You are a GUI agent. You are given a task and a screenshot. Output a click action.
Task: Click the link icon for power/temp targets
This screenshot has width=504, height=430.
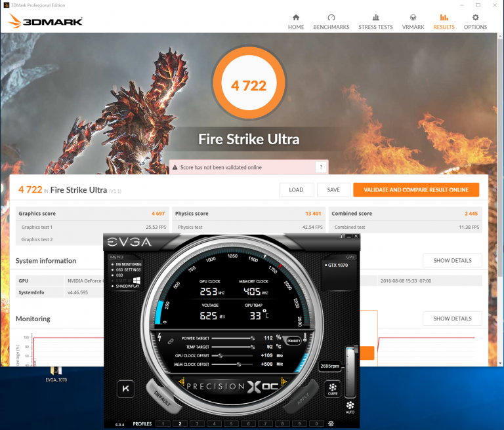[171, 342]
